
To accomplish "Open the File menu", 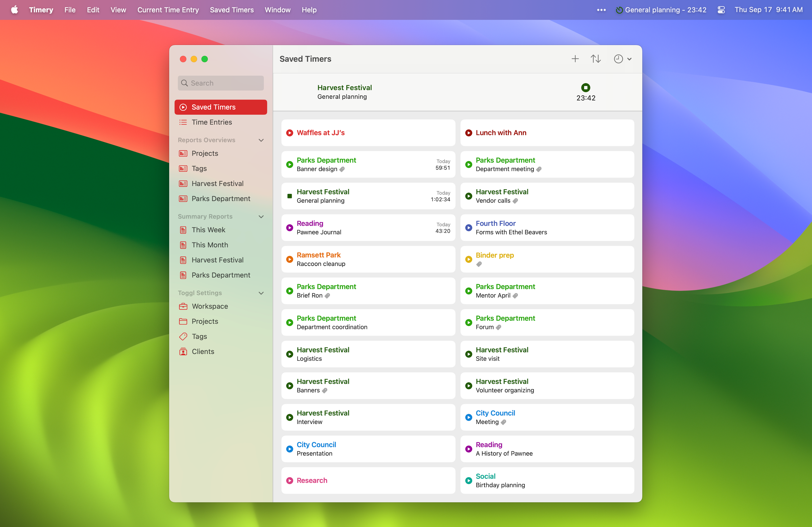I will click(70, 10).
